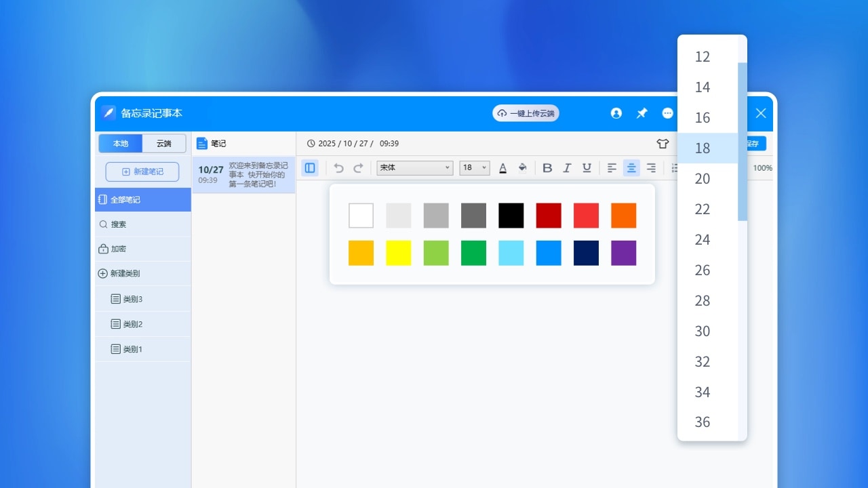Click the undo arrow icon
The image size is (868, 488).
[x=339, y=168]
